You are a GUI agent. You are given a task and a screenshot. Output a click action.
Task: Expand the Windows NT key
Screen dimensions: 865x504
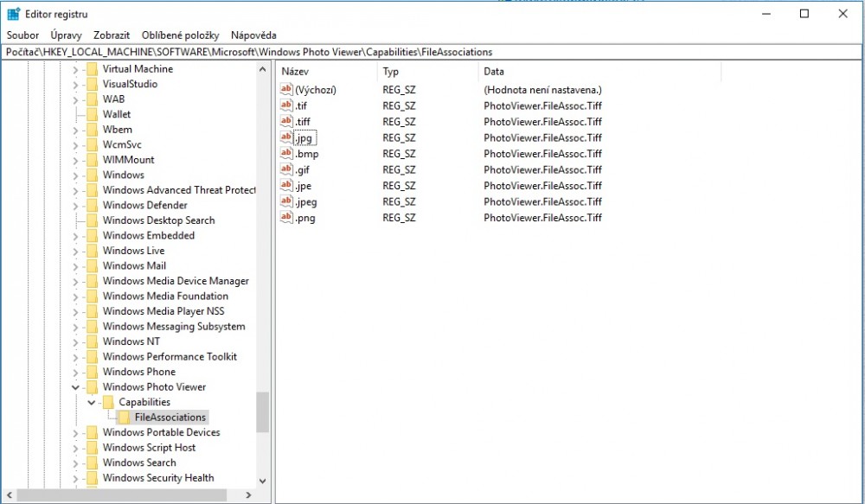point(75,341)
